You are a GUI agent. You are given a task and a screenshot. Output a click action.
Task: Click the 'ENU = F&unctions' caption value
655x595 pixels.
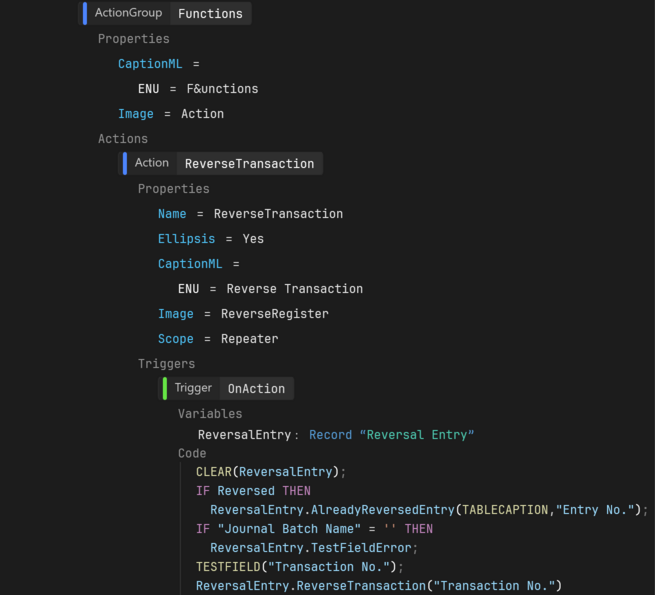(x=198, y=89)
